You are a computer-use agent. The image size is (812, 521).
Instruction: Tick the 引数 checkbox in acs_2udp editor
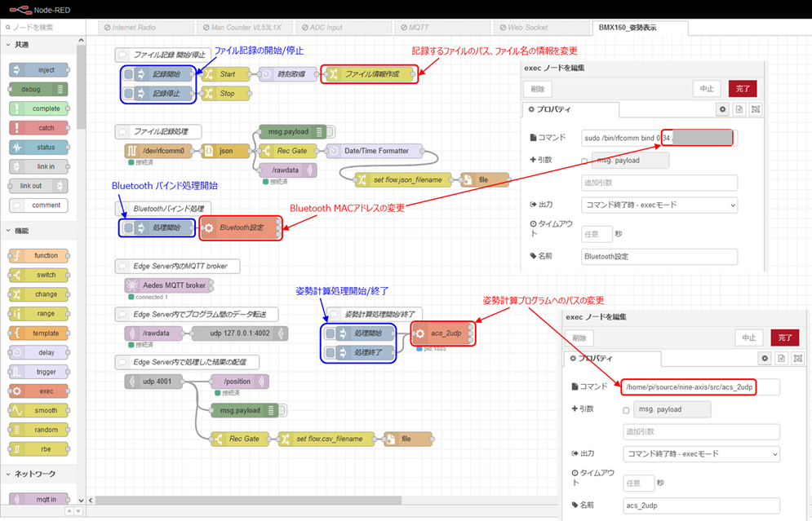[x=626, y=410]
